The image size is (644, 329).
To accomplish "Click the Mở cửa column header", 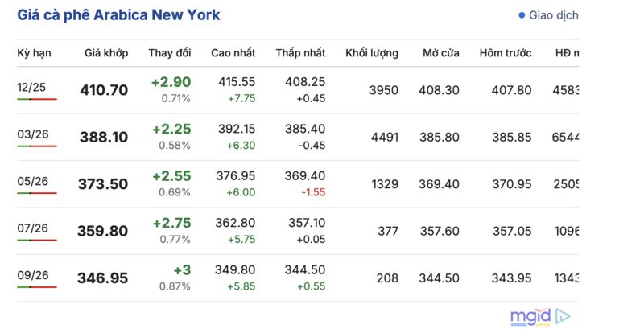I will pos(441,53).
